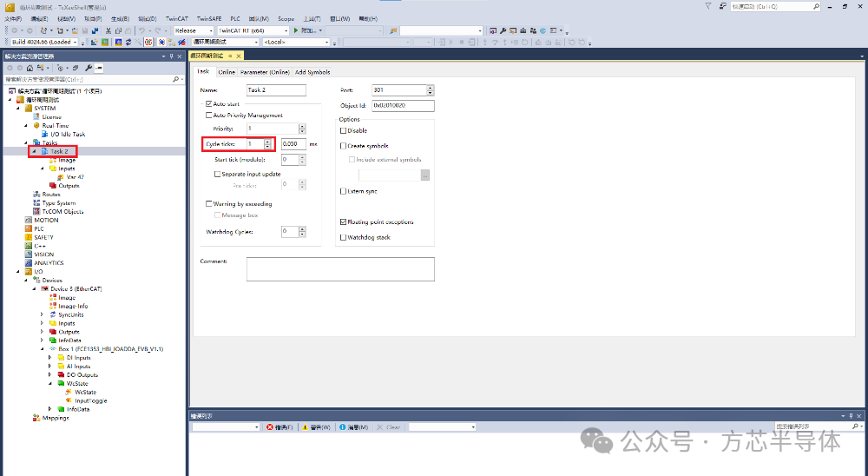This screenshot has width=868, height=476.
Task: Toggle Warnings filter in error list
Action: [316, 427]
